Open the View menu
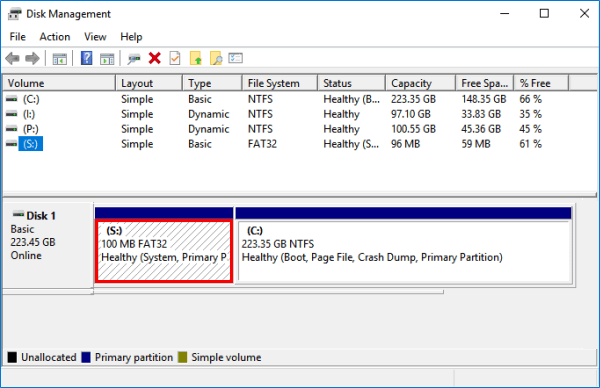The height and width of the screenshot is (388, 600). click(95, 37)
